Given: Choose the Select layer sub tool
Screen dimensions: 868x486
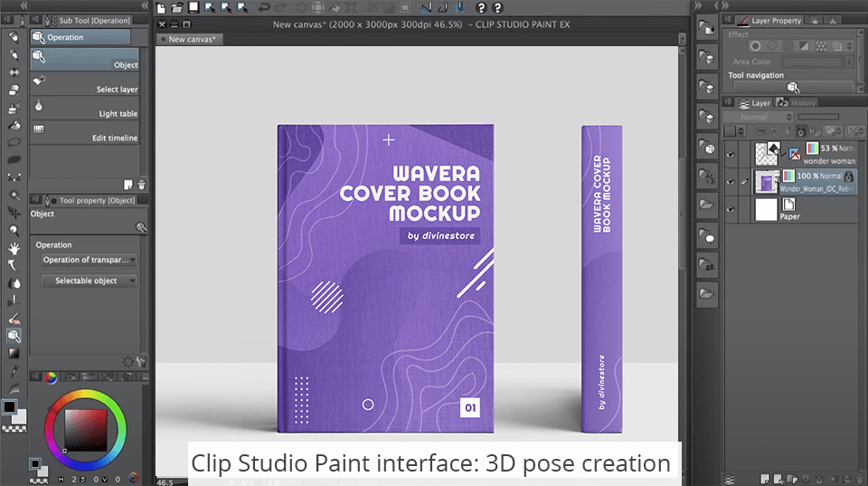Looking at the screenshot, I should click(84, 83).
